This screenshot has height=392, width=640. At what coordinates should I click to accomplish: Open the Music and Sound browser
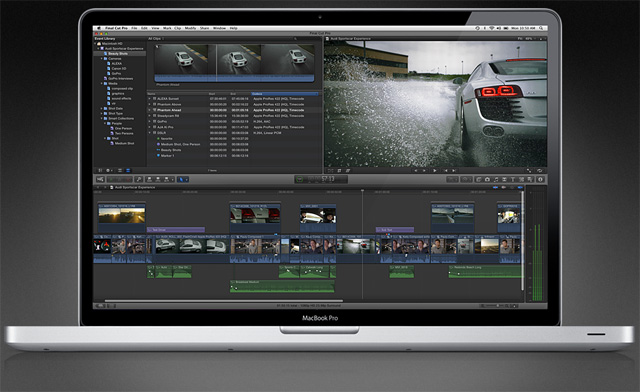(496, 179)
